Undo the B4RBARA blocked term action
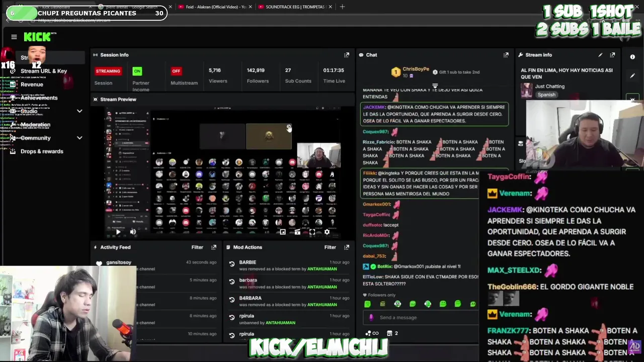Viewport: 644px width, 362px height. pyautogui.click(x=232, y=300)
